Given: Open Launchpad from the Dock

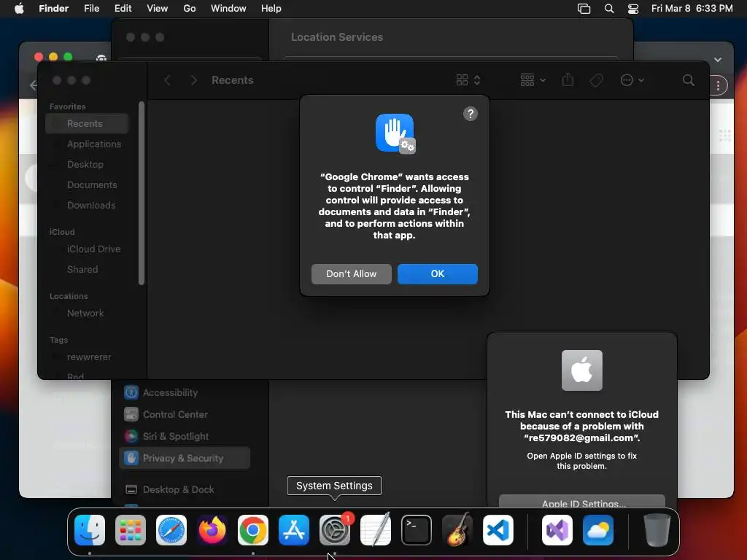Looking at the screenshot, I should [x=131, y=530].
